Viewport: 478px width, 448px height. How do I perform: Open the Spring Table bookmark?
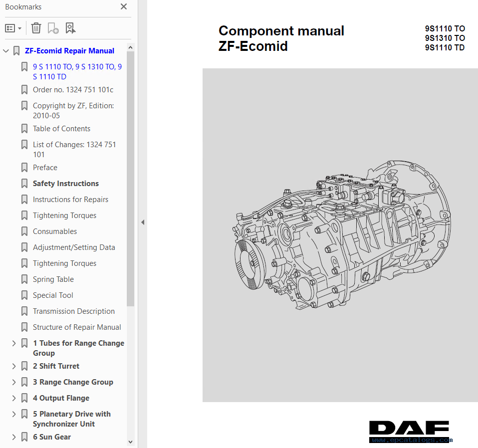(x=53, y=279)
